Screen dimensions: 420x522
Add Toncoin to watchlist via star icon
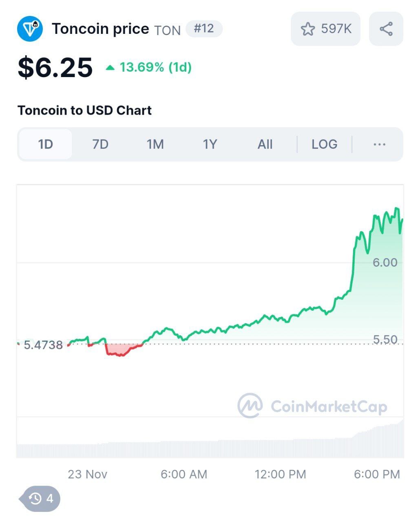click(x=308, y=29)
